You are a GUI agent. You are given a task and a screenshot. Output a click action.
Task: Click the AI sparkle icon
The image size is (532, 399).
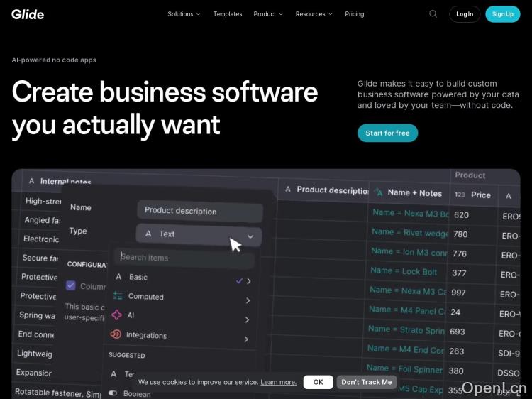[117, 315]
